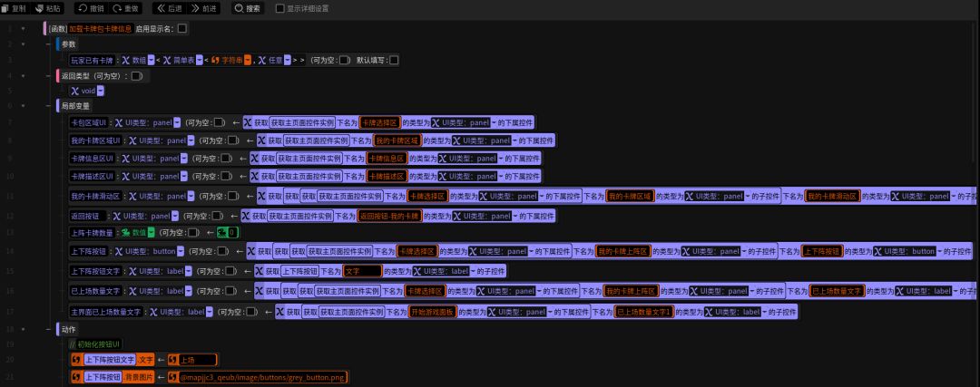Click the 背景图片 property label

point(138,378)
